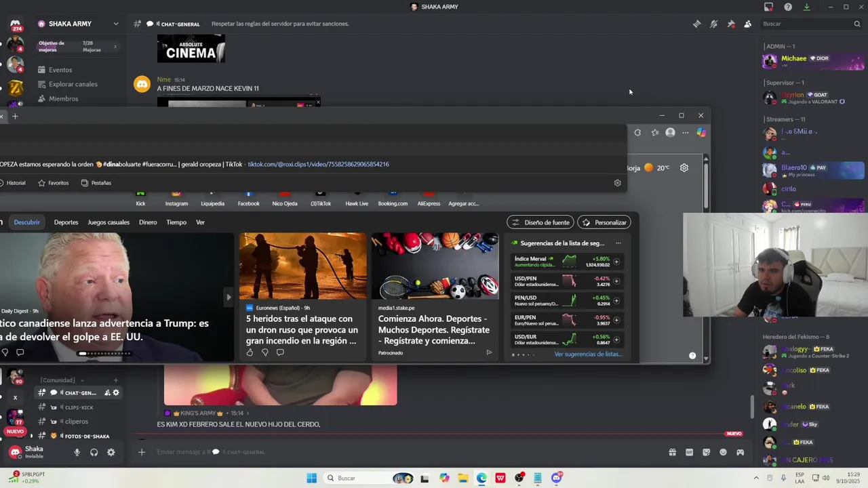Add channel to Comunidad category
The height and width of the screenshot is (488, 868).
(x=116, y=380)
